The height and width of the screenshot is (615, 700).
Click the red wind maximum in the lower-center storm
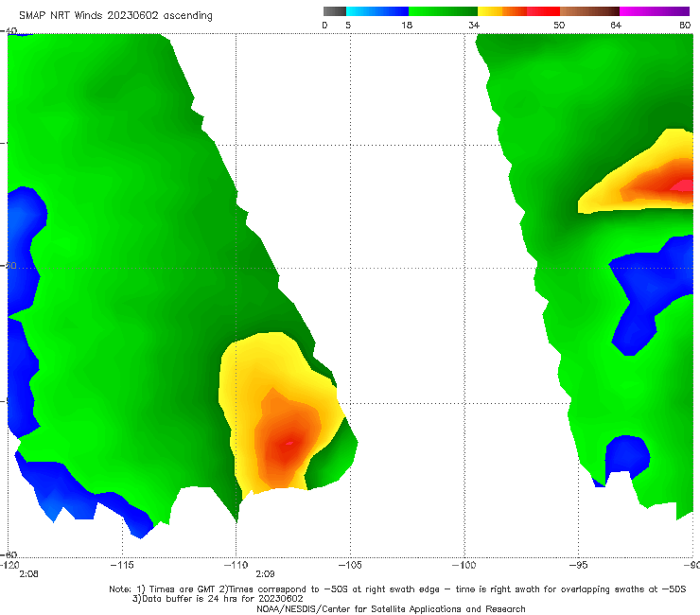point(289,443)
